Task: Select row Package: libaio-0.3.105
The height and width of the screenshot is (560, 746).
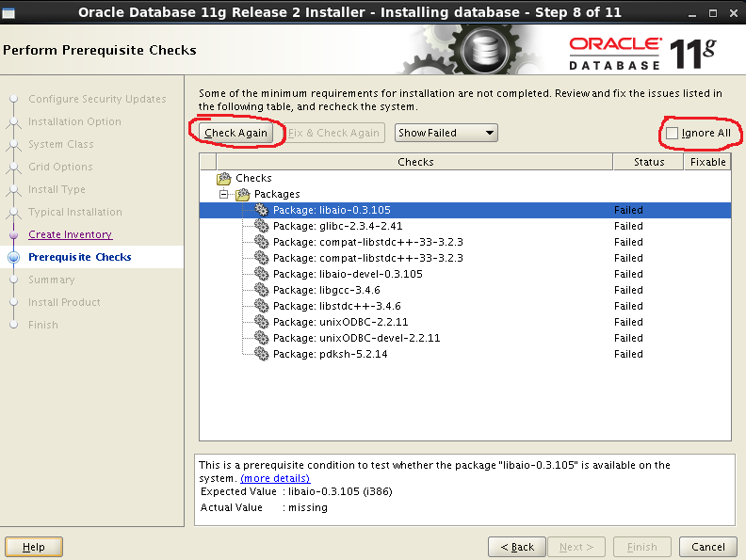Action: pos(464,210)
